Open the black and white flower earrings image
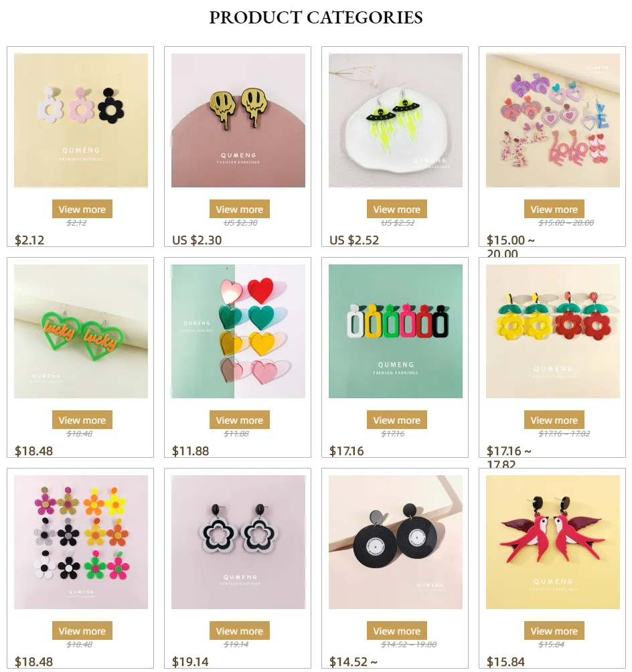This screenshot has width=632, height=672. (238, 542)
